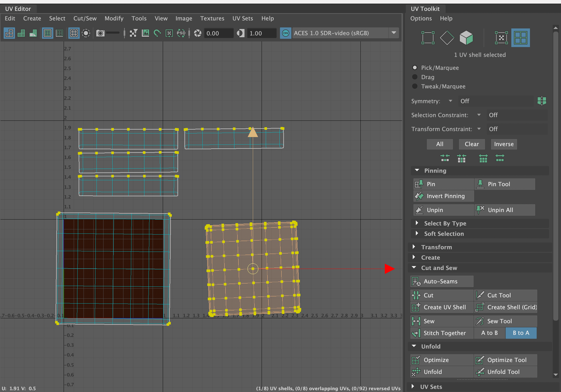Click the PSD update icon in the toolbar
This screenshot has height=392, width=561.
tap(181, 33)
